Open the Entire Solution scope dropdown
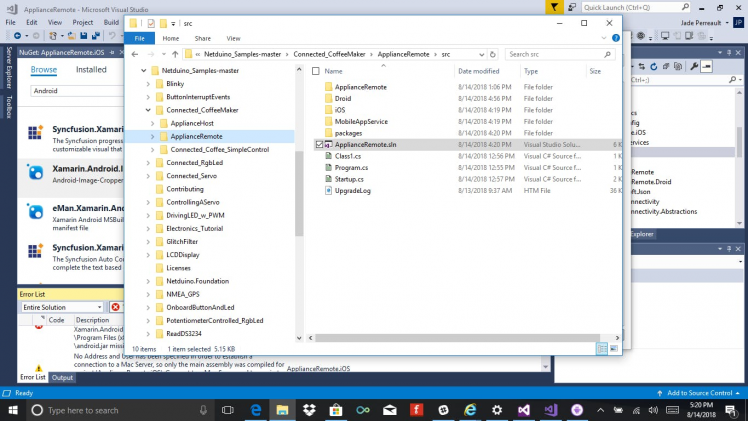 pyautogui.click(x=60, y=307)
